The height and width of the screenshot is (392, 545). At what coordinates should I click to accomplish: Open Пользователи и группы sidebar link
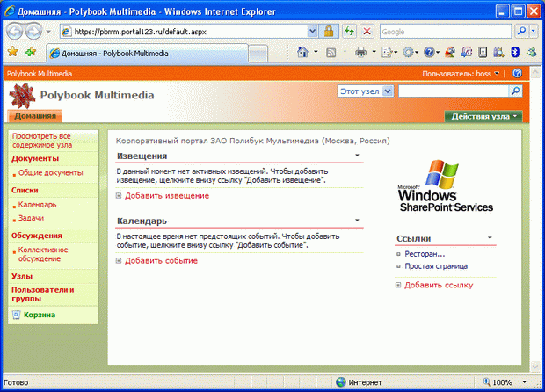click(x=42, y=294)
